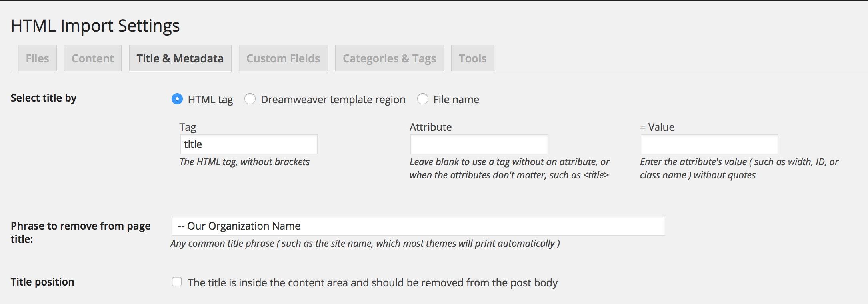Go to the Custom Fields tab
Image resolution: width=868 pixels, height=304 pixels.
[283, 58]
